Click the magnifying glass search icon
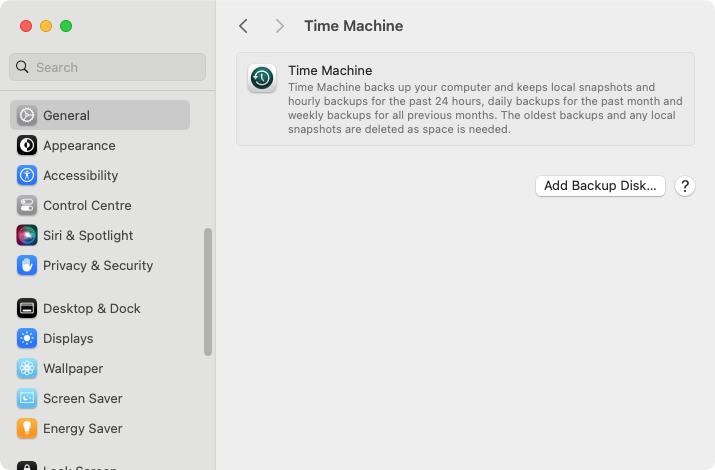The image size is (715, 470). click(22, 67)
